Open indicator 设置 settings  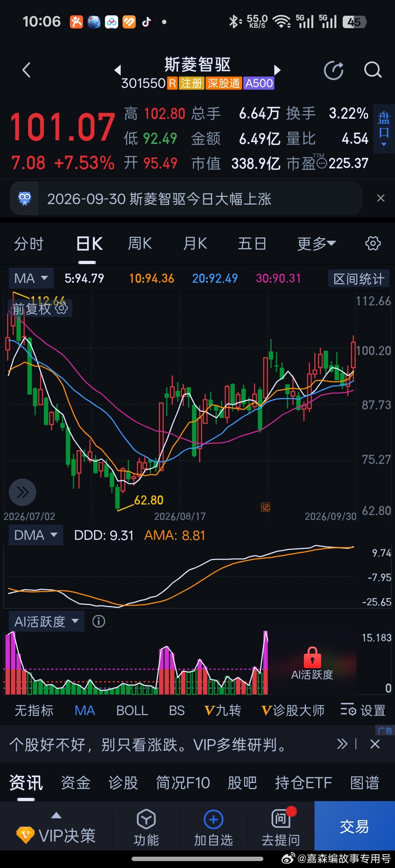point(363,711)
